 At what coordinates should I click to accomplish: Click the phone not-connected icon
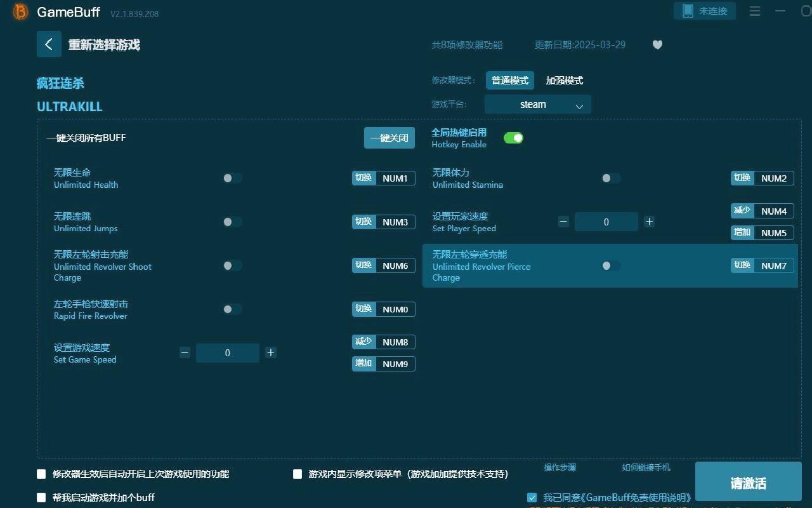[x=688, y=11]
